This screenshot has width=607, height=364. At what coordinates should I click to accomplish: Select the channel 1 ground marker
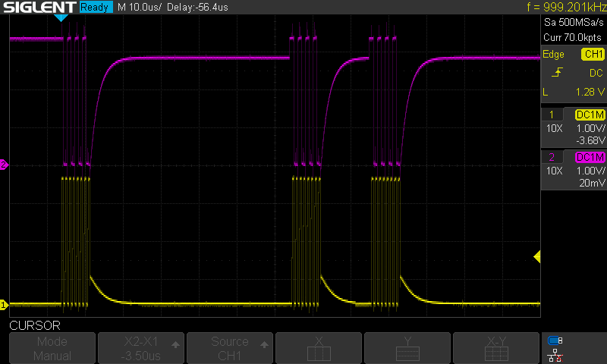[4, 305]
